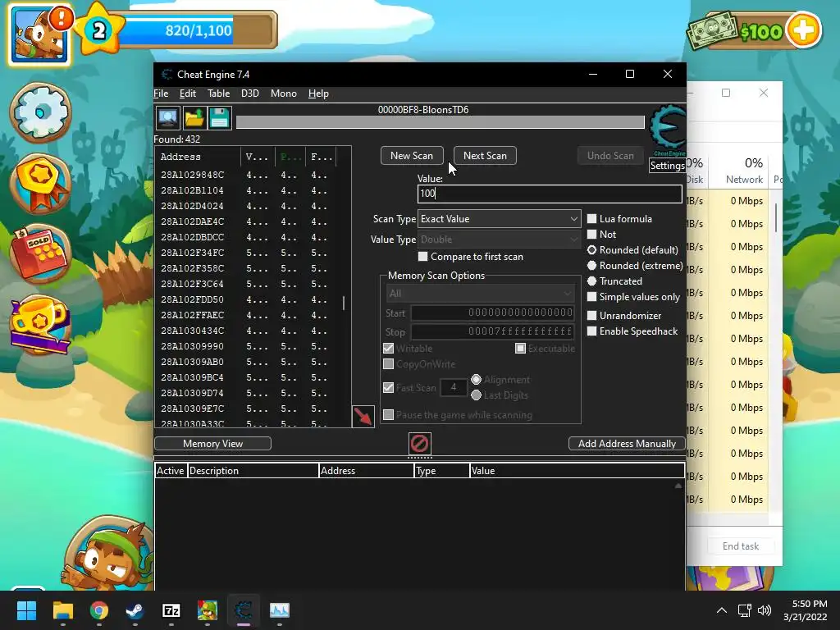Select Rounded (extreme) radio button
This screenshot has height=630, width=840.
click(592, 265)
